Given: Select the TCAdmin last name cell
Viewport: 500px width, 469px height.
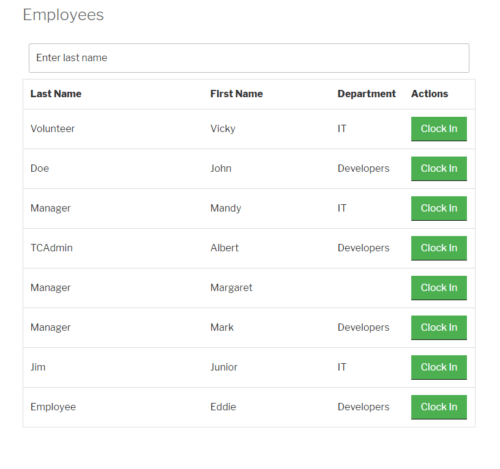Looking at the screenshot, I should [x=51, y=248].
